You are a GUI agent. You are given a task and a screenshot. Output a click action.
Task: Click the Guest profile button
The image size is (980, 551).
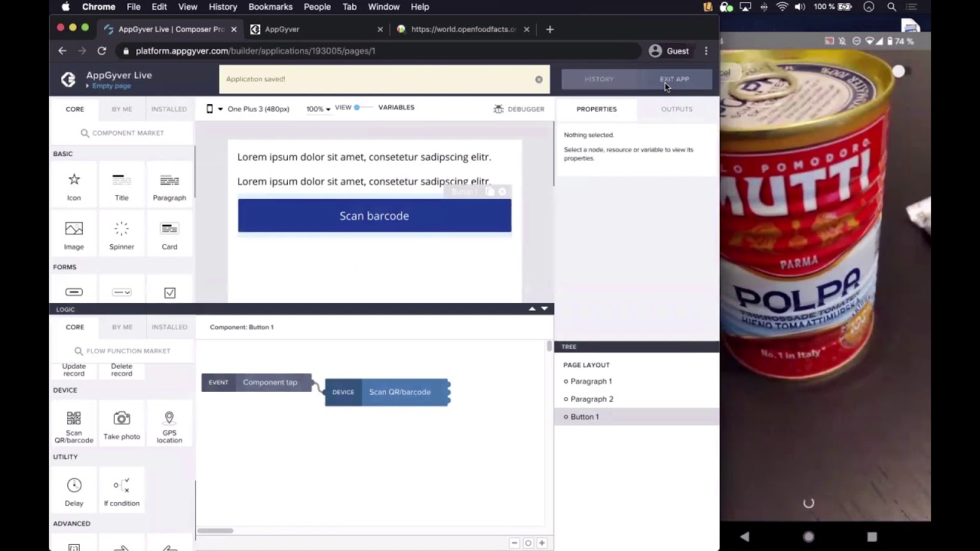[x=668, y=51]
